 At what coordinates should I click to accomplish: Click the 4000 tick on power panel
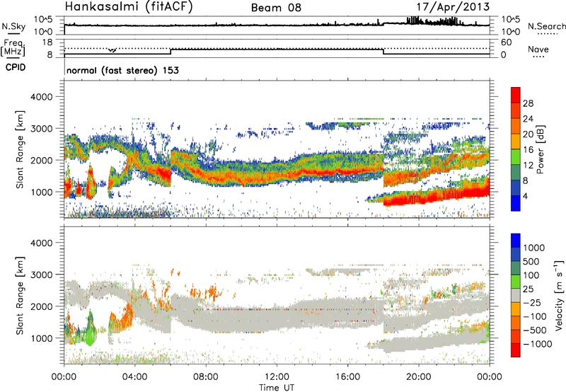41,97
